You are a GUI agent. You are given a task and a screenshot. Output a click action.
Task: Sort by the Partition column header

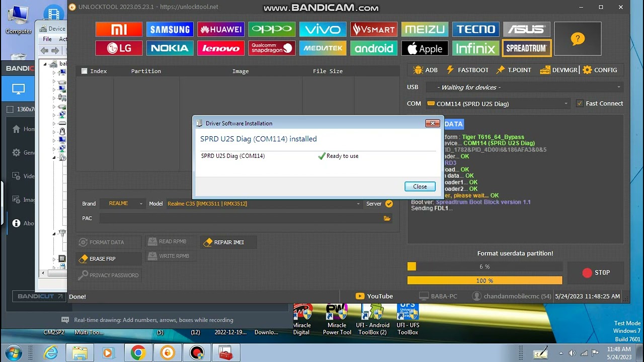(146, 71)
